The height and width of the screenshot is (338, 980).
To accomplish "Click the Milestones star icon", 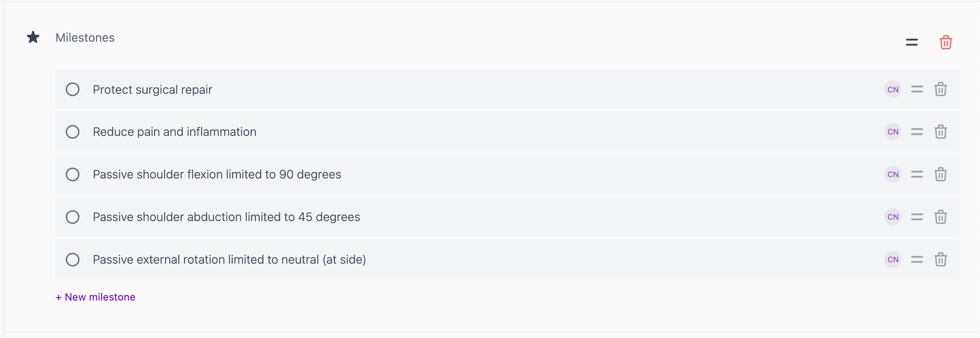I will 33,37.
